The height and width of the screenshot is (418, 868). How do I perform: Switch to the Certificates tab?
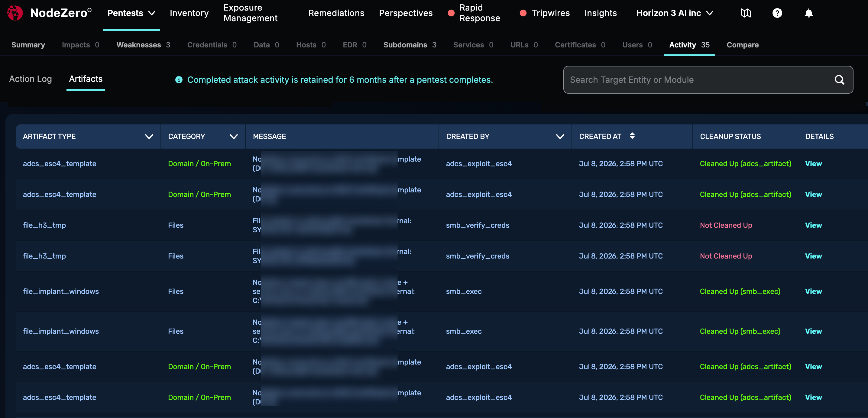[x=580, y=45]
